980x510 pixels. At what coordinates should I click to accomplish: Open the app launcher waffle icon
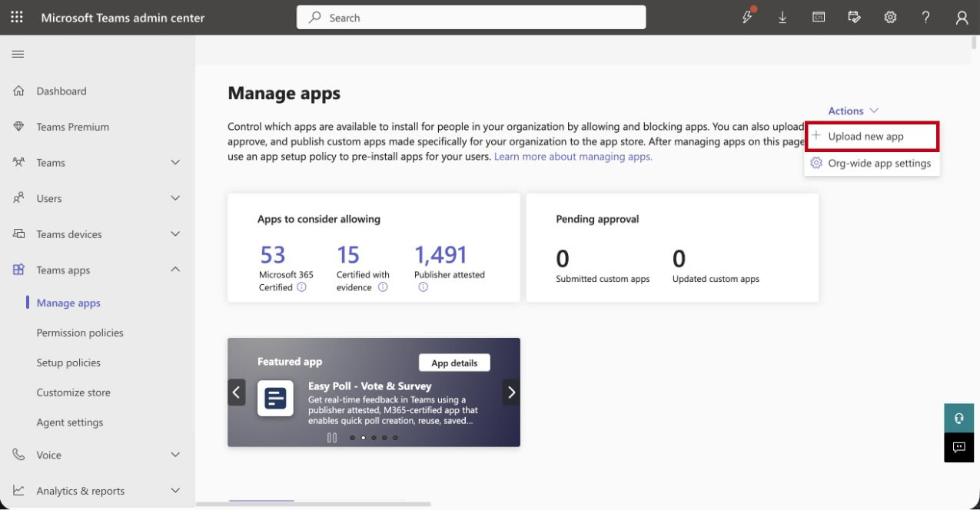[x=17, y=17]
